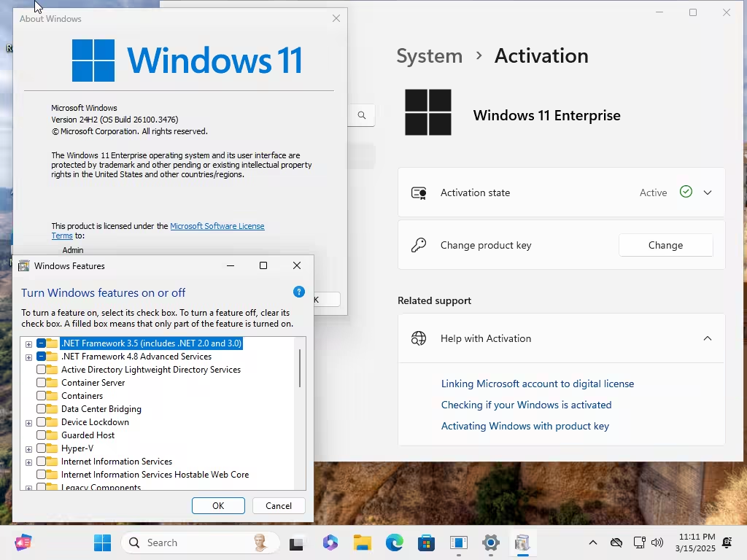The width and height of the screenshot is (747, 560).
Task: Check Internet Information Services checkbox
Action: pyautogui.click(x=41, y=461)
